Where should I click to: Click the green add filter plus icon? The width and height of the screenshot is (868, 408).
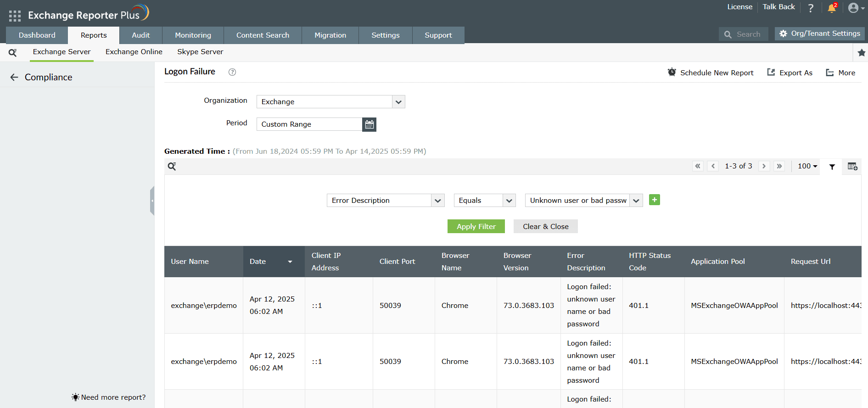(655, 200)
